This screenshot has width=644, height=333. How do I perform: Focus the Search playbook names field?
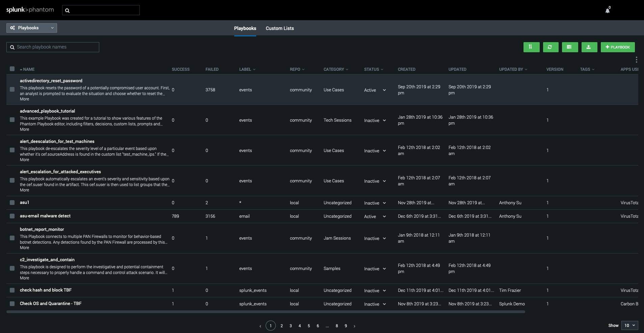(53, 47)
